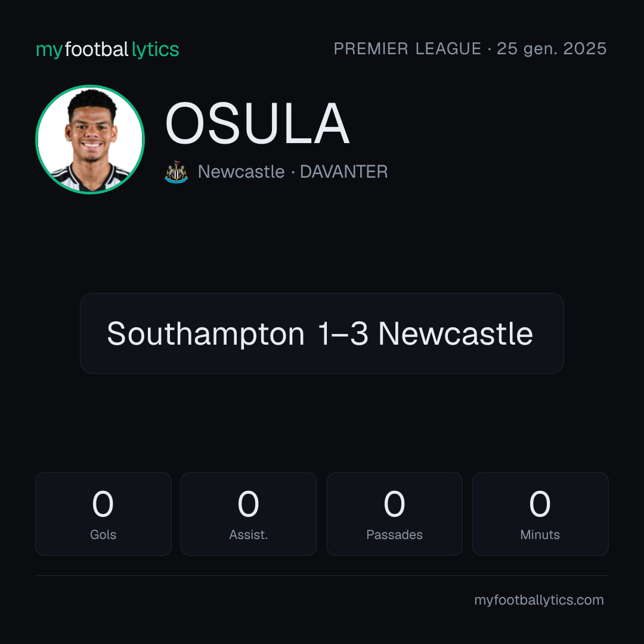This screenshot has width=644, height=644.
Task: Click the Newcastle club crest icon
Action: point(176,172)
